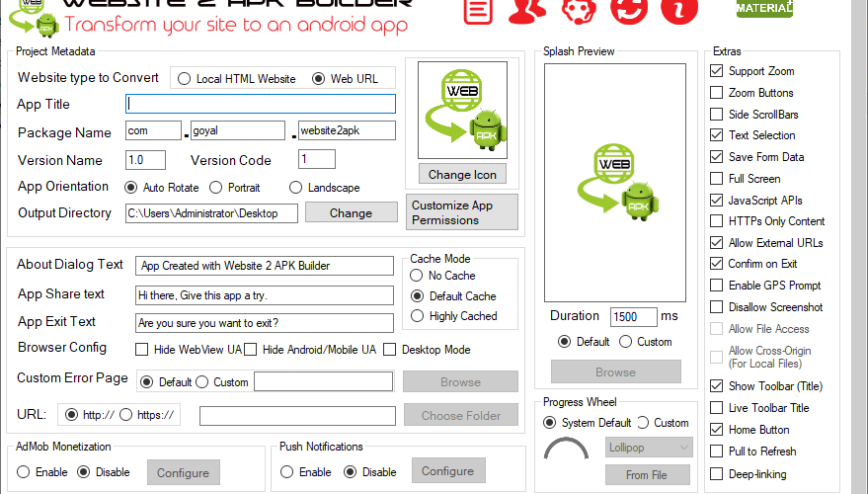This screenshot has width=868, height=494.
Task: Click the red document page icon
Action: point(478,11)
